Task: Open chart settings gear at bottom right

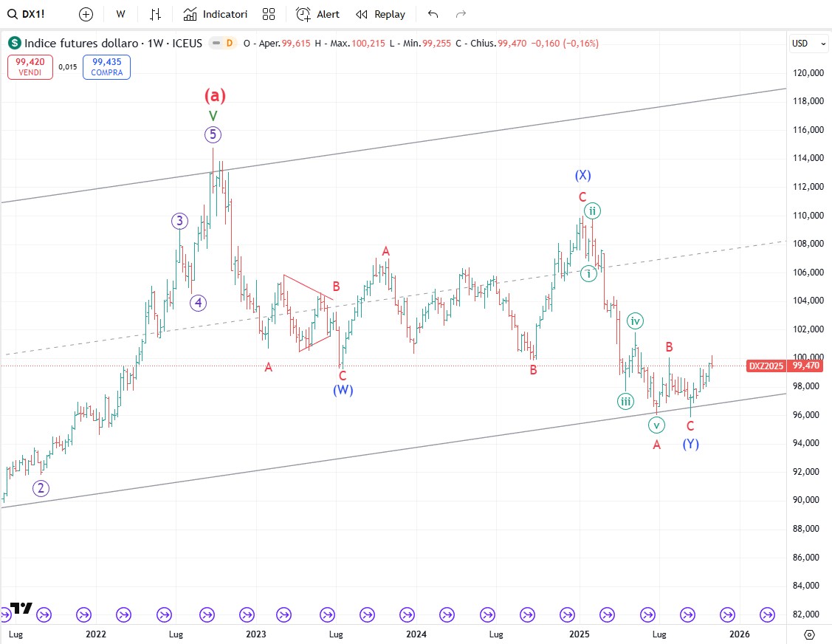Action: click(x=809, y=634)
